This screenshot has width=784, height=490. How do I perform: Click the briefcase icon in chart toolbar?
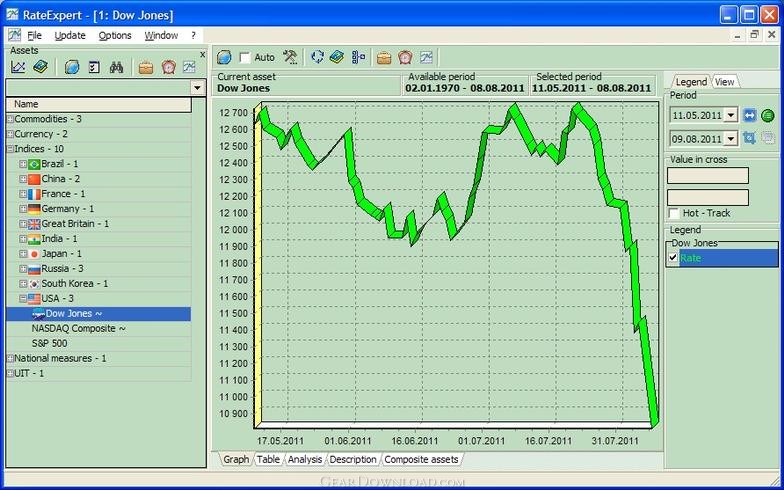(384, 57)
